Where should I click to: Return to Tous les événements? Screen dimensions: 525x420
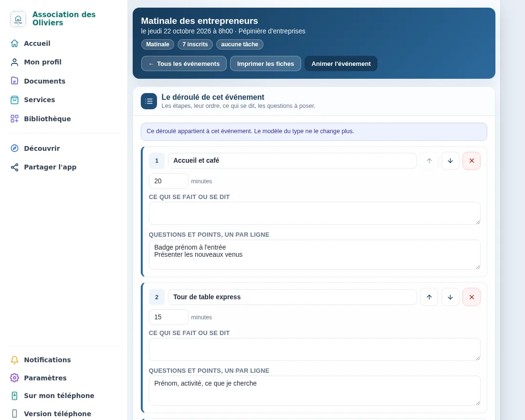[x=184, y=63]
